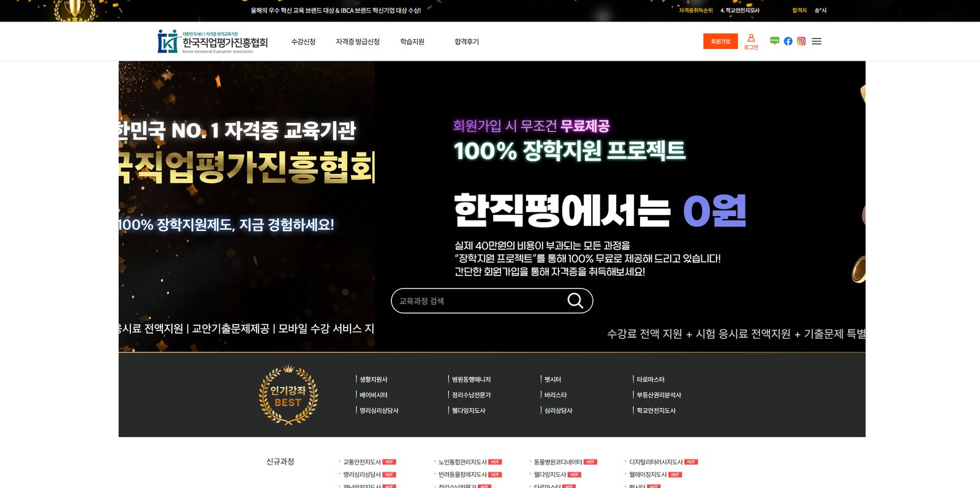
Task: Open 교통안전지도사 HOT new course
Action: click(362, 462)
